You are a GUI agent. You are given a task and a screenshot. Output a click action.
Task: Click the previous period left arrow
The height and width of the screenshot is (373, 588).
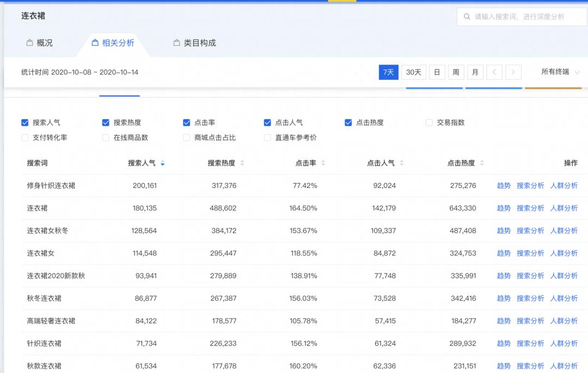click(494, 71)
